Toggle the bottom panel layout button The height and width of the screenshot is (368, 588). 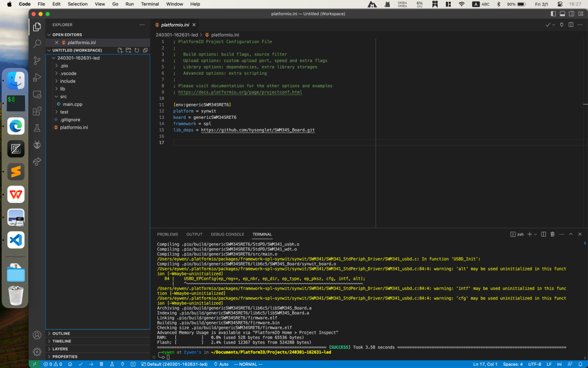point(562,14)
